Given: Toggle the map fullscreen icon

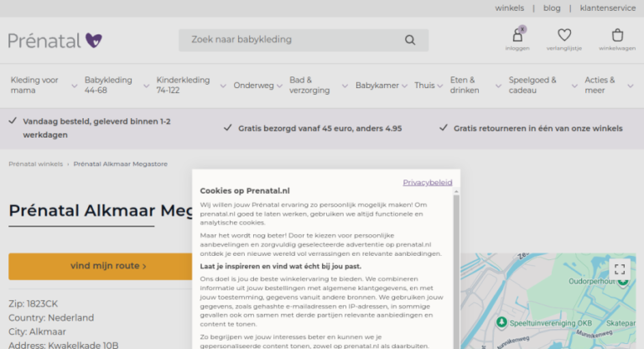Looking at the screenshot, I should click(620, 269).
